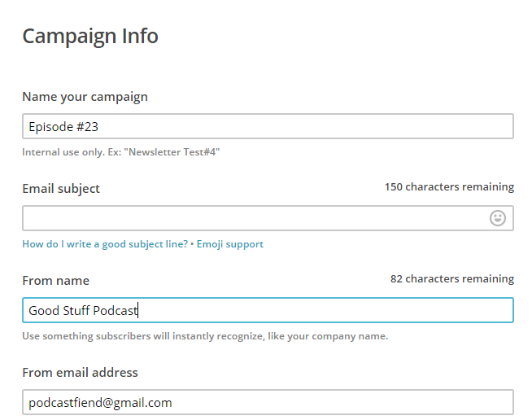The height and width of the screenshot is (420, 532).
Task: Open the emoji picker in Email subject
Action: pos(498,218)
